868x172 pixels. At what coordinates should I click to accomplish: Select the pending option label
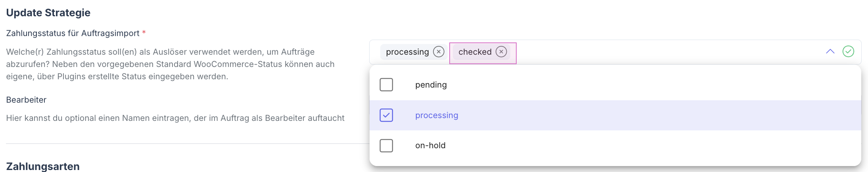[431, 85]
